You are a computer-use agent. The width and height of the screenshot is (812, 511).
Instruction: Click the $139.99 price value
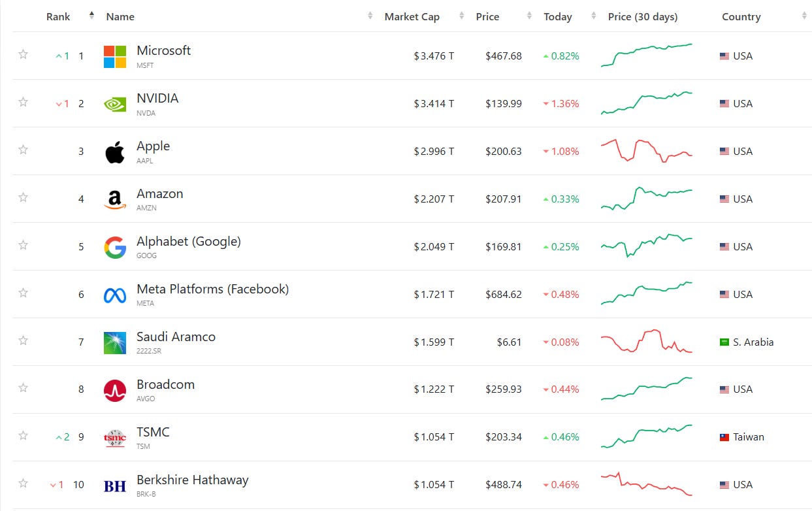pos(504,104)
